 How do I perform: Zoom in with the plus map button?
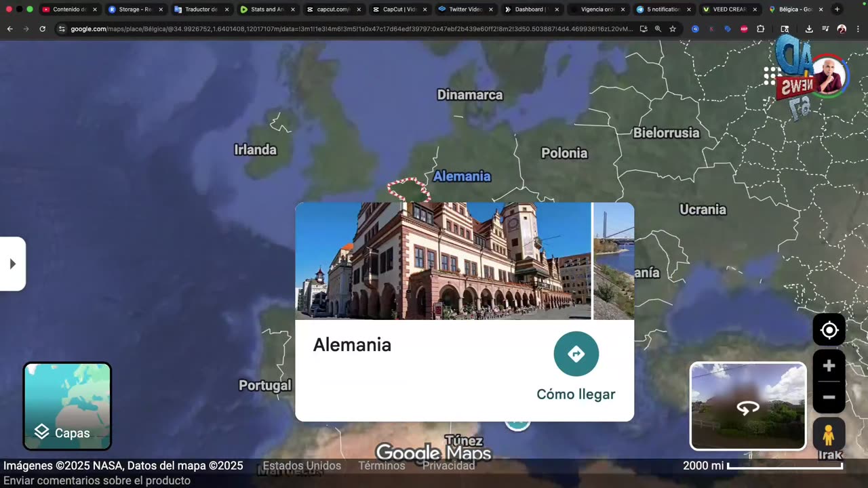click(829, 366)
